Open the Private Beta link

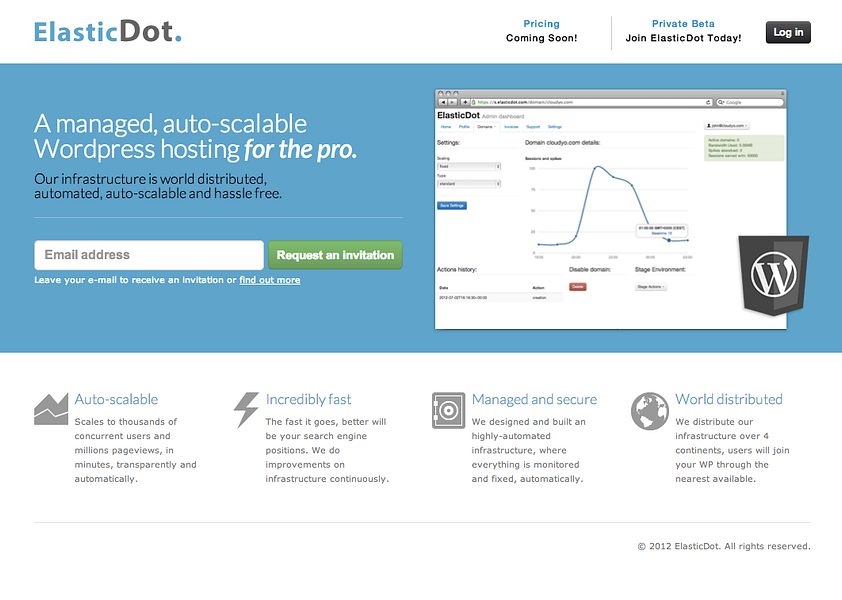click(x=683, y=24)
